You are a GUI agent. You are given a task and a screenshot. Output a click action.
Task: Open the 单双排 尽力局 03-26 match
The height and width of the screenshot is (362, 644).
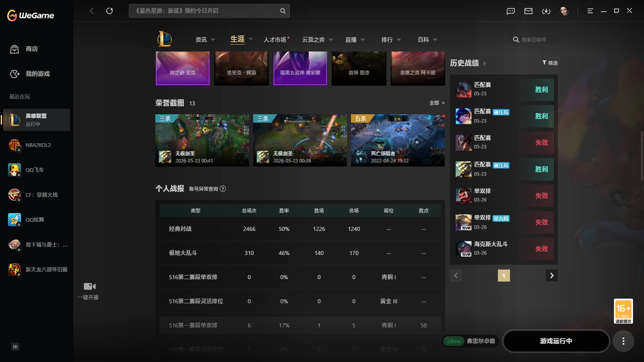point(504,222)
